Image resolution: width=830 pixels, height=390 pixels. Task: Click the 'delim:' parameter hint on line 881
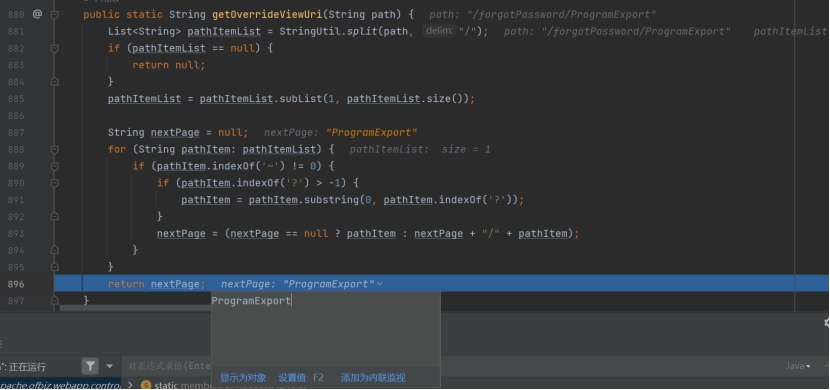pos(439,31)
